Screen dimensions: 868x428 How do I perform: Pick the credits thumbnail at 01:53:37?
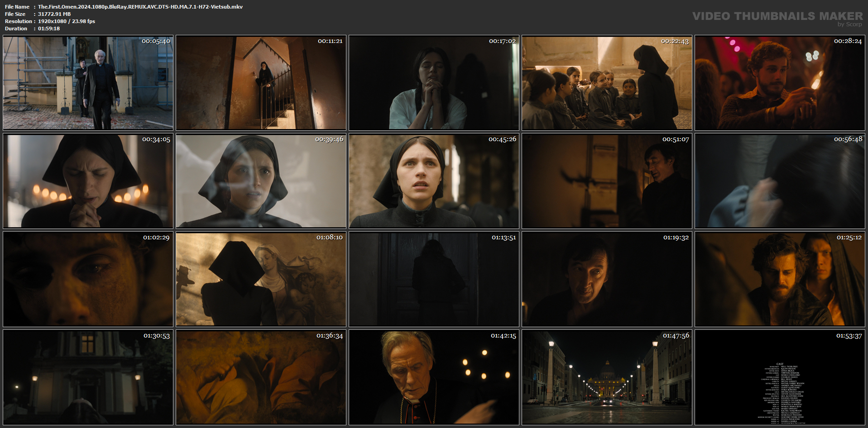click(780, 377)
